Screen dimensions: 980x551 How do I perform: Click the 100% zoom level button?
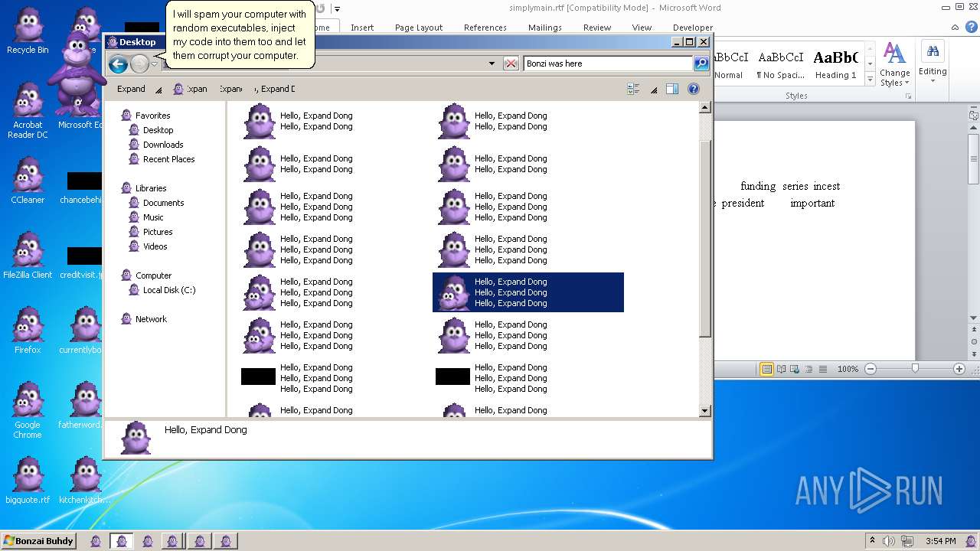pos(848,369)
